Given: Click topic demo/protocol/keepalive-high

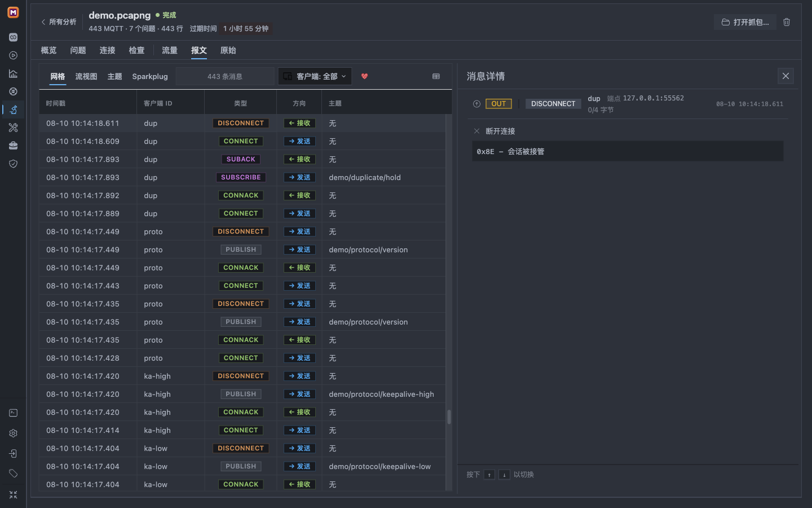Looking at the screenshot, I should [381, 394].
